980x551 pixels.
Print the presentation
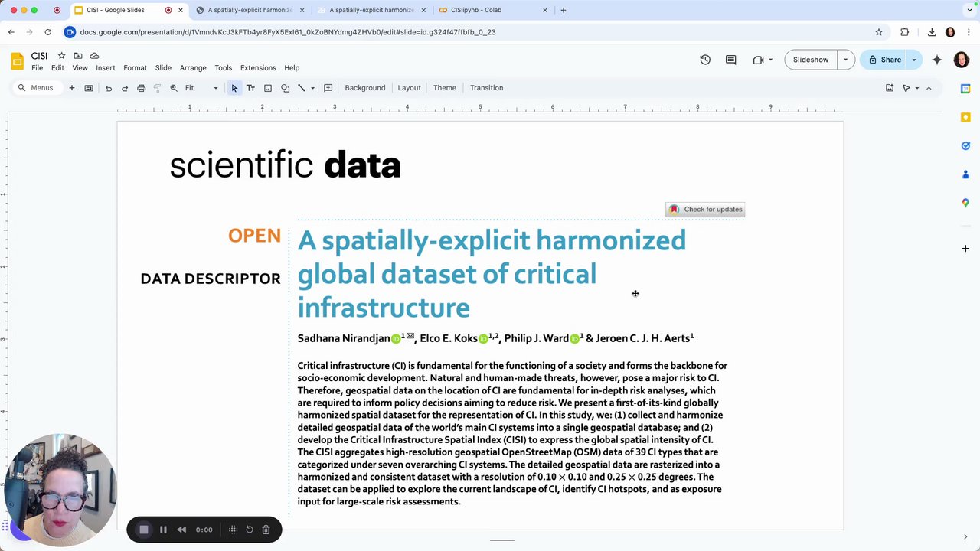click(x=141, y=88)
